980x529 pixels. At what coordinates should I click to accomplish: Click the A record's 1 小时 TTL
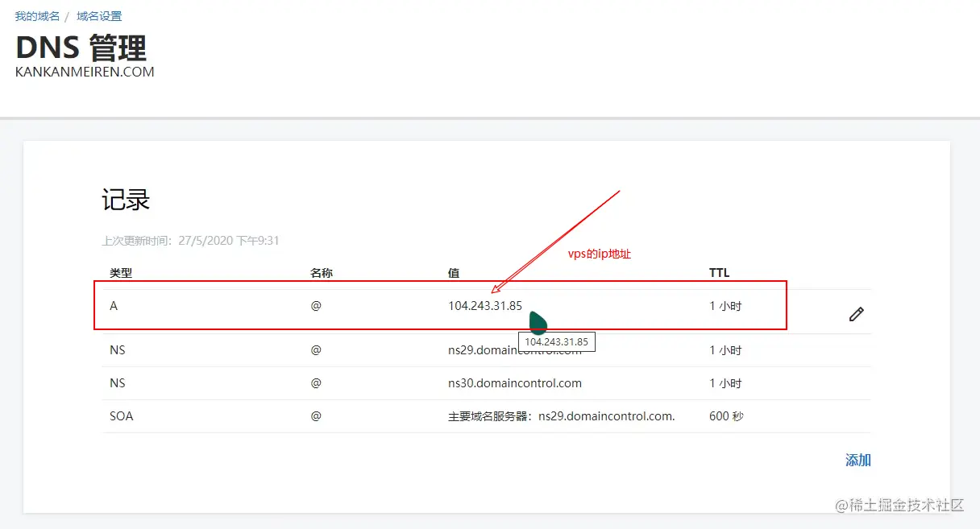click(x=725, y=306)
